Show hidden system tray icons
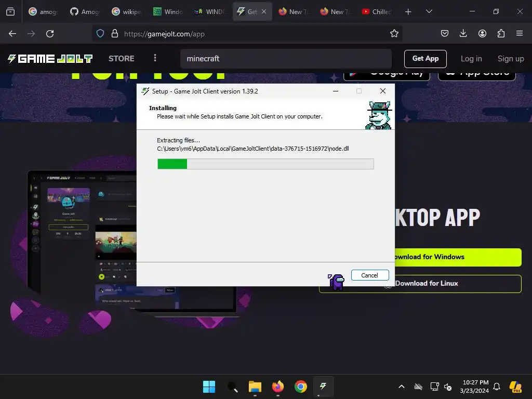Image resolution: width=532 pixels, height=399 pixels. [x=402, y=387]
